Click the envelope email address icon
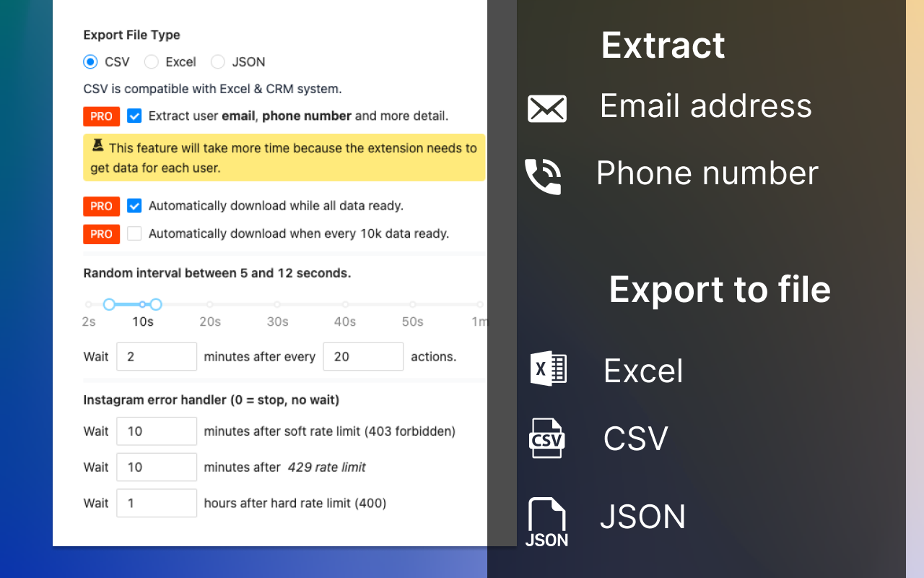This screenshot has width=924, height=578. [x=546, y=108]
